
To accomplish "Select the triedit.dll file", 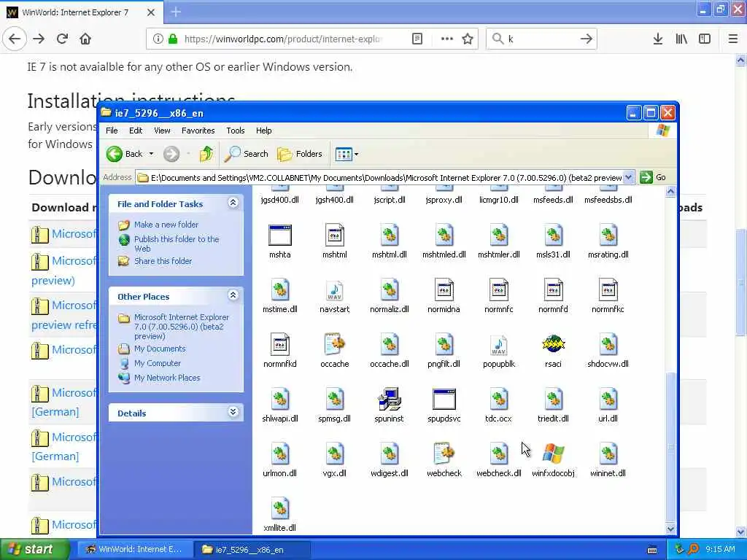I will [x=553, y=400].
